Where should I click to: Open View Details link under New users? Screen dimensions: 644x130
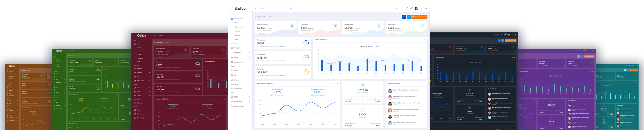(282, 46)
